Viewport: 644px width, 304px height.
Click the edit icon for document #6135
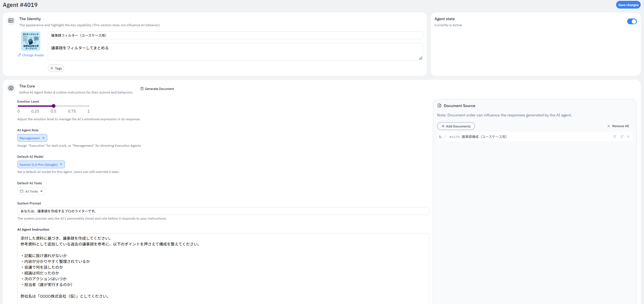(x=614, y=137)
